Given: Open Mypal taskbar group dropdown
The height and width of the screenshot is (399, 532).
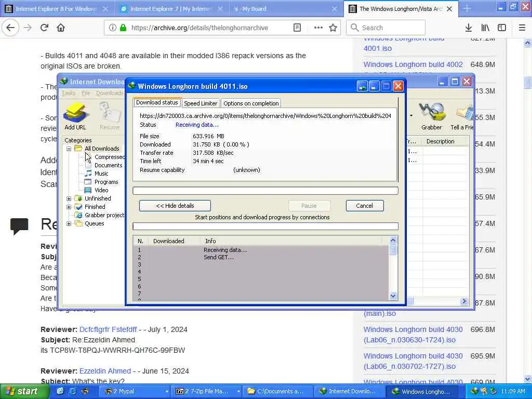Looking at the screenshot, I should coord(167,391).
